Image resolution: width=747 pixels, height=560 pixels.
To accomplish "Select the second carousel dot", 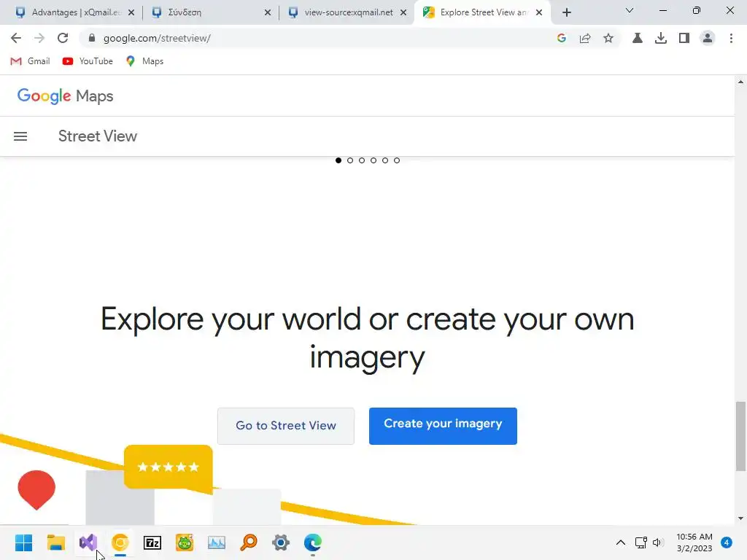I will pyautogui.click(x=350, y=160).
